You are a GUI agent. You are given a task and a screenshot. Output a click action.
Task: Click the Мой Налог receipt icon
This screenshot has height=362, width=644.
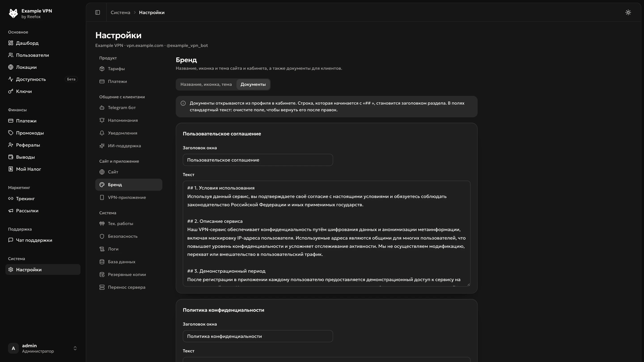click(11, 169)
